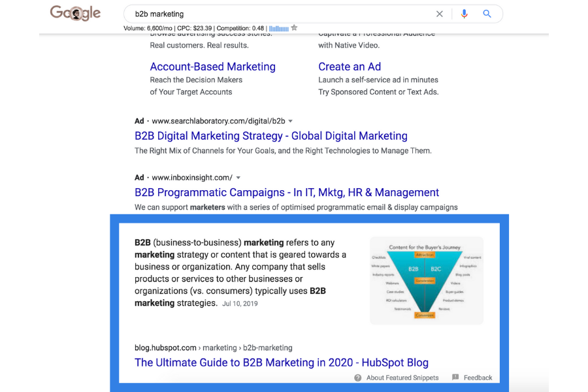Open the buyer's journey funnel image
The height and width of the screenshot is (392, 588).
point(427,280)
